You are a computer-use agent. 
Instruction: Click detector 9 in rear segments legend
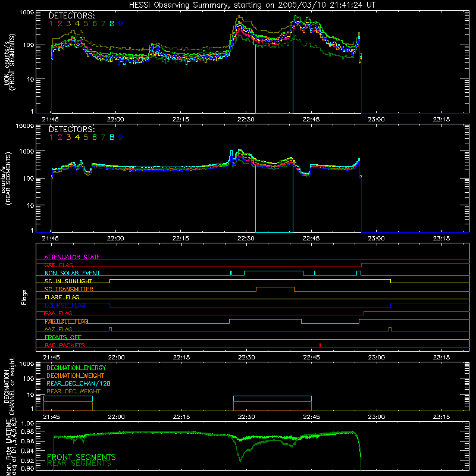(121, 137)
